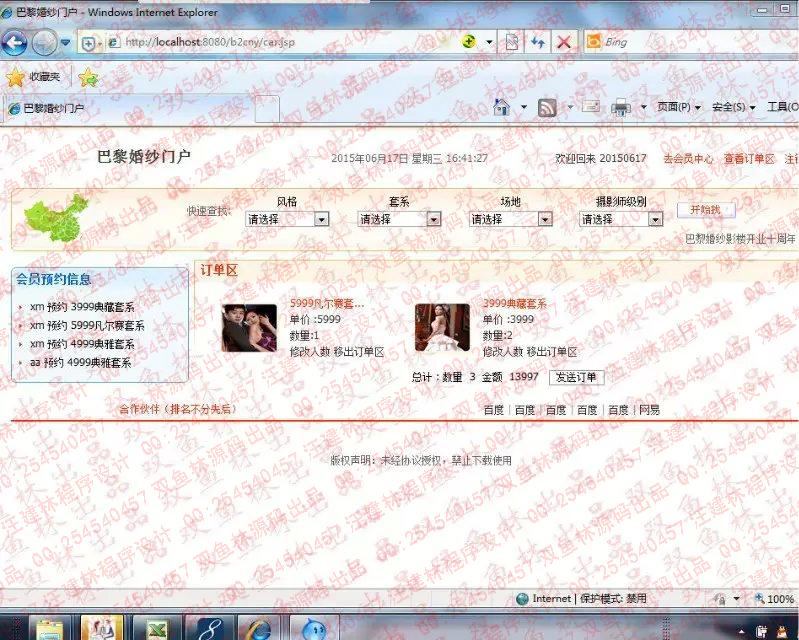Viewport: 799px width, 640px height.
Task: Click 'xm 预约 5999凡尔赛套系' entry
Action: click(x=87, y=325)
